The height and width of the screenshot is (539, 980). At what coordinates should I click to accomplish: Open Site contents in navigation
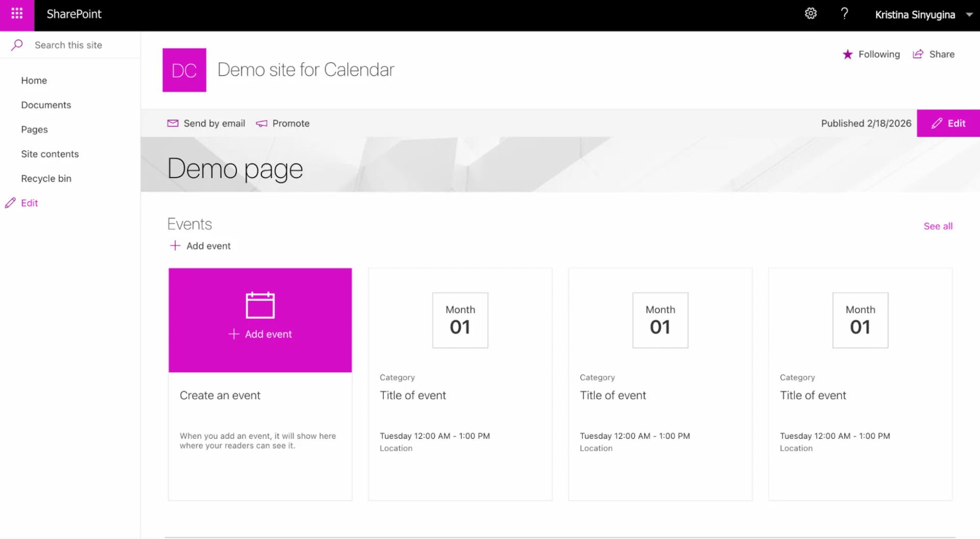[50, 154]
